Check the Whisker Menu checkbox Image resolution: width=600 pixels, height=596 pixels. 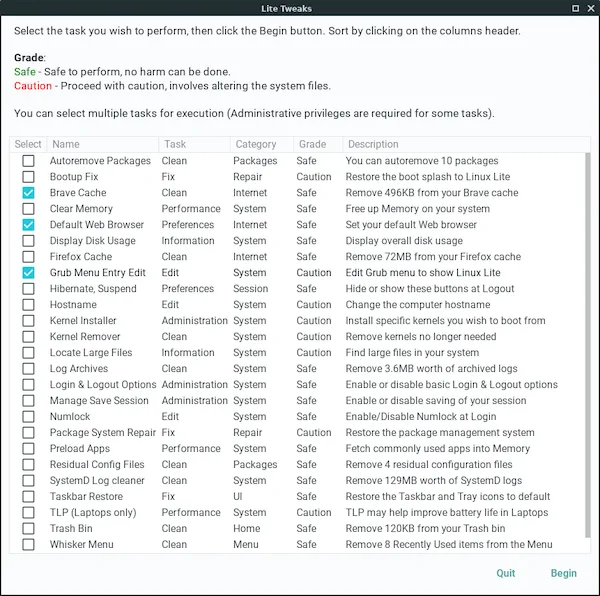point(28,544)
